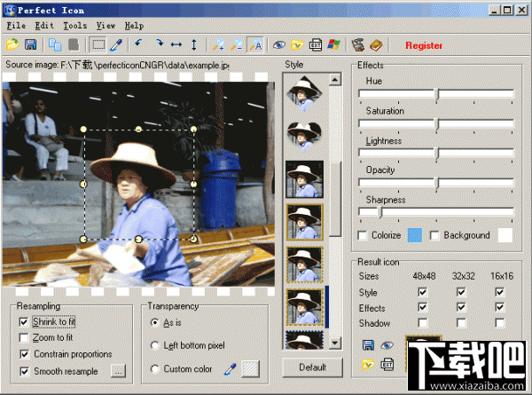Image resolution: width=532 pixels, height=395 pixels.
Task: Click Style list scroll down arrow
Action: [335, 343]
